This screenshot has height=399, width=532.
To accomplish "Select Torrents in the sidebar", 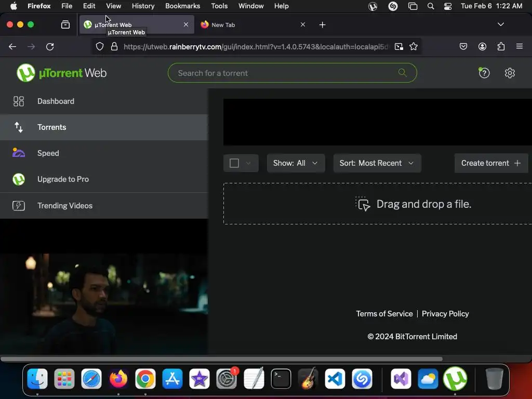I will tap(104, 127).
